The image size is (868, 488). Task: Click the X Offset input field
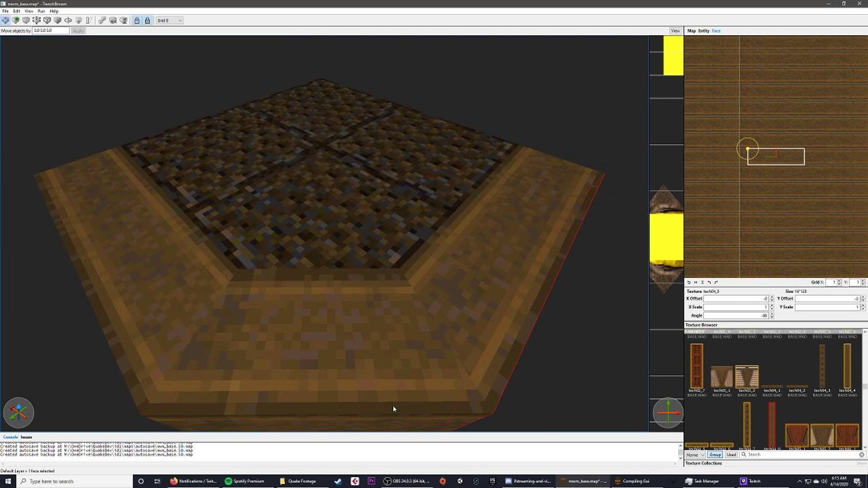click(x=736, y=299)
